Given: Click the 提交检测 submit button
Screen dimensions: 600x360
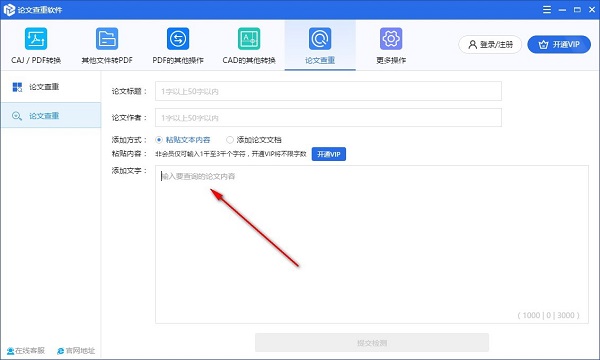Looking at the screenshot, I should coord(372,342).
